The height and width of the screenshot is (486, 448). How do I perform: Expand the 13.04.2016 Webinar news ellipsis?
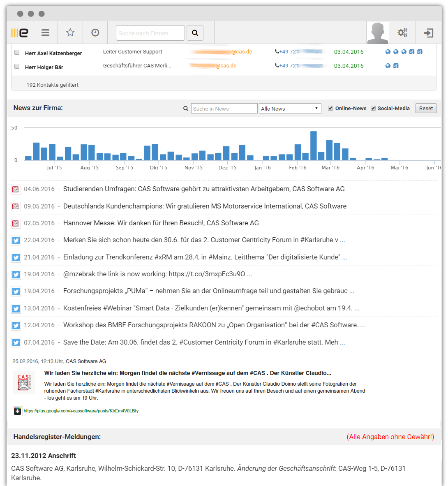(357, 308)
